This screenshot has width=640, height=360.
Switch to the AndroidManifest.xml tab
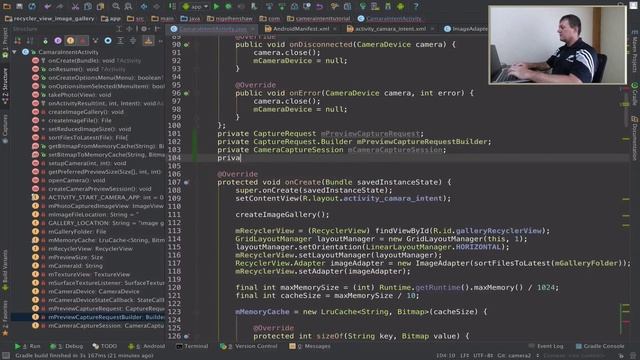click(x=301, y=29)
